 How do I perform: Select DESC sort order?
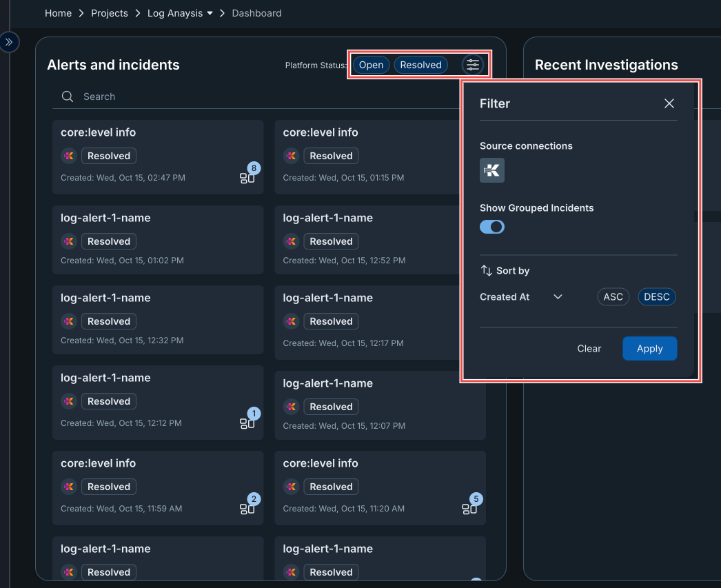coord(657,297)
